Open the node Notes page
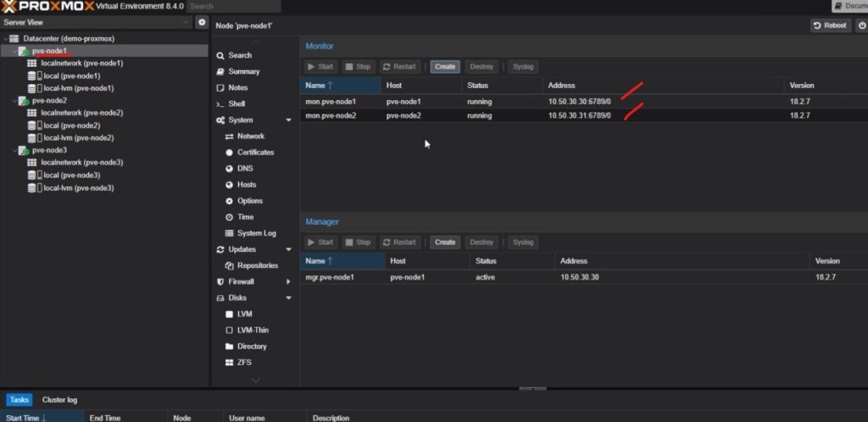The height and width of the screenshot is (422, 868). point(238,87)
